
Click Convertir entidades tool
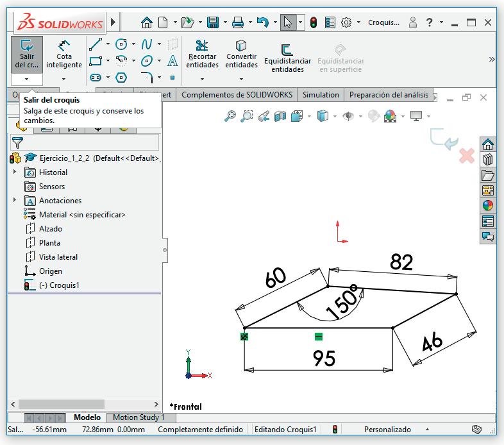pos(241,55)
